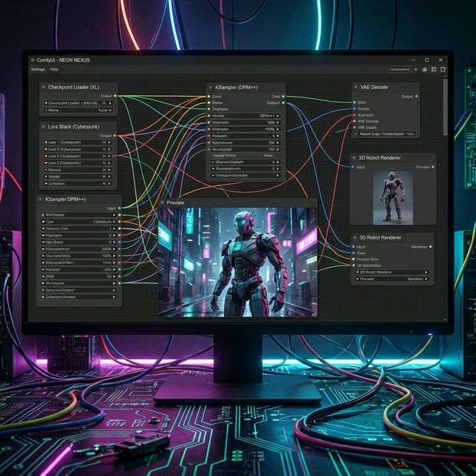The height and width of the screenshot is (476, 476).
Task: Click the robot thumbnail in 3D Robot Renderer
Action: click(393, 198)
